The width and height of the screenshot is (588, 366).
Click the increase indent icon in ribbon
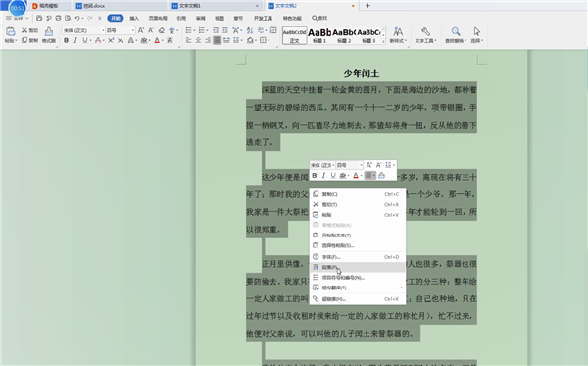coord(225,30)
